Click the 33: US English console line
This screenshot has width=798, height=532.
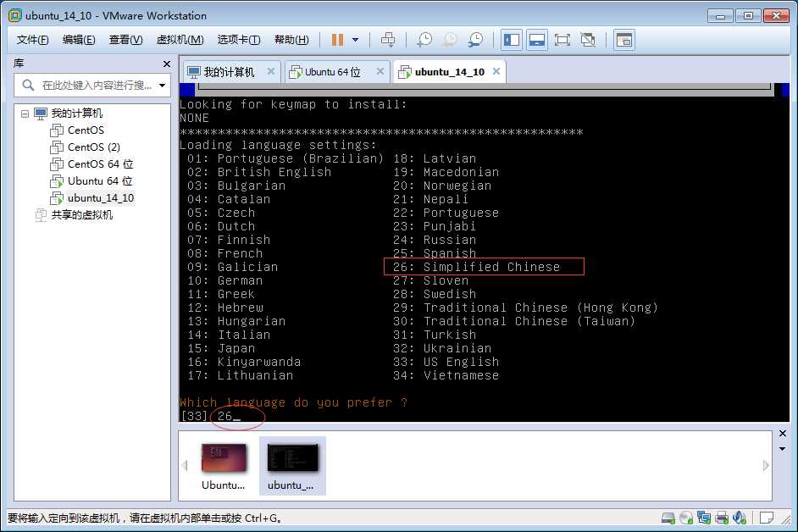tap(446, 362)
